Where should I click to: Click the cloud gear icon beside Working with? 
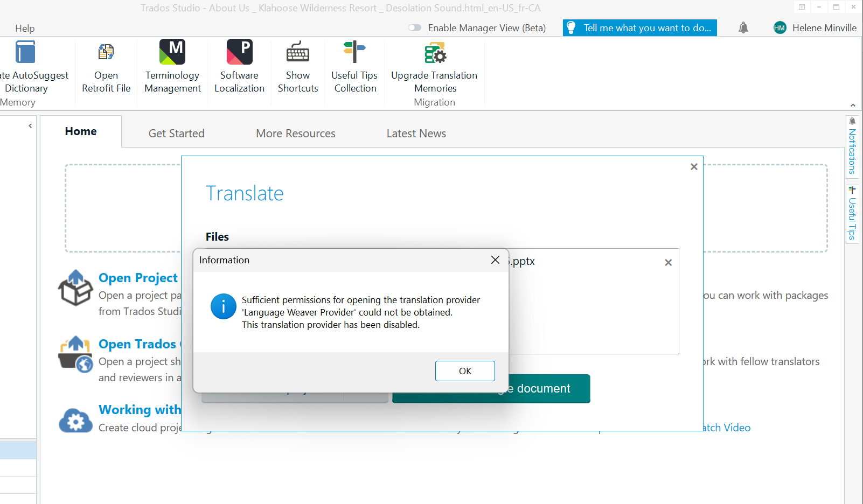[75, 421]
